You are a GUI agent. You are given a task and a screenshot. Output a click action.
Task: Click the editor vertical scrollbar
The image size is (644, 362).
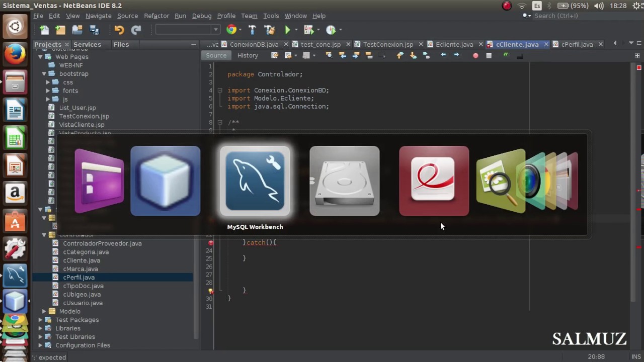tap(633, 183)
